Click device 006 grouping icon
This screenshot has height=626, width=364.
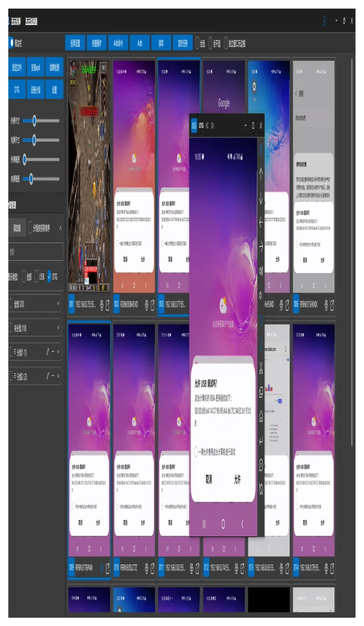326,305
